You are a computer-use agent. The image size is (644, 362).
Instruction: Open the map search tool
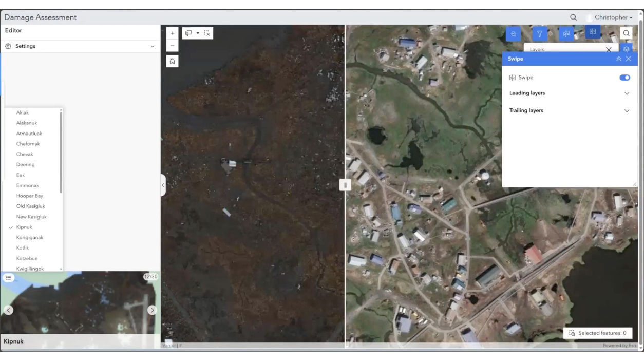click(x=626, y=32)
